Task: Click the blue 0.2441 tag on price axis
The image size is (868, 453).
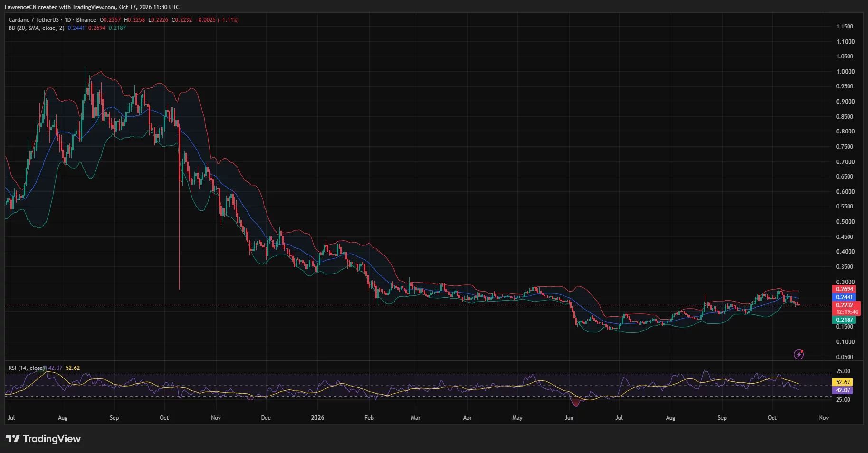Action: pyautogui.click(x=844, y=297)
